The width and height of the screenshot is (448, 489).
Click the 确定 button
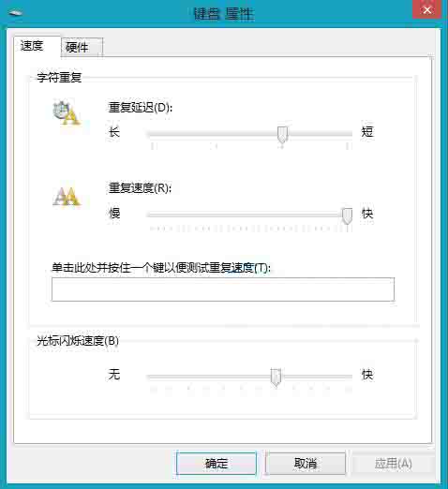tap(217, 463)
